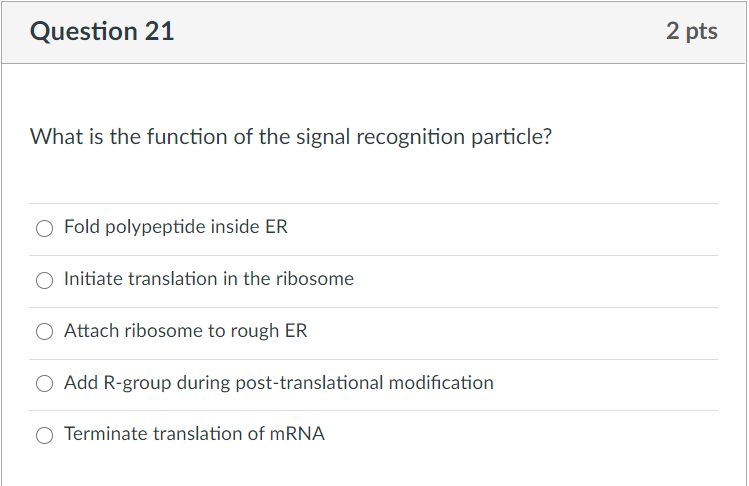Viewport: 749px width, 486px height.
Task: Tick the "Terminate translation of mRNA" radio button
Action: (x=44, y=435)
